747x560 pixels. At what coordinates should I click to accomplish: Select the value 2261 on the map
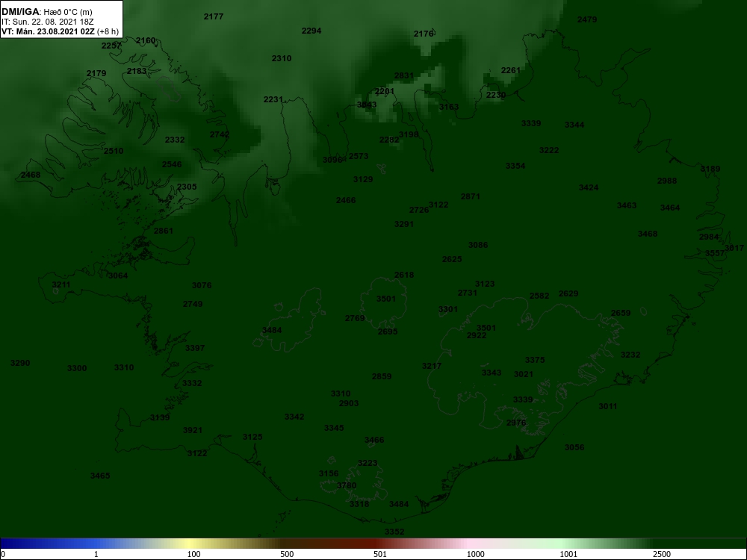tap(511, 70)
